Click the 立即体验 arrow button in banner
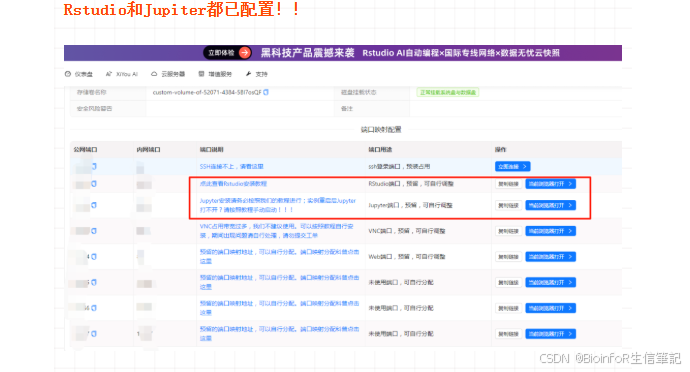The height and width of the screenshot is (372, 690). 227,53
